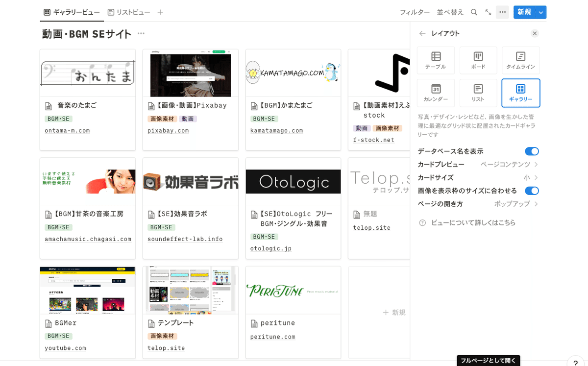Open the PeriTune logo thumbnail
The width and height of the screenshot is (588, 366).
[x=293, y=291]
